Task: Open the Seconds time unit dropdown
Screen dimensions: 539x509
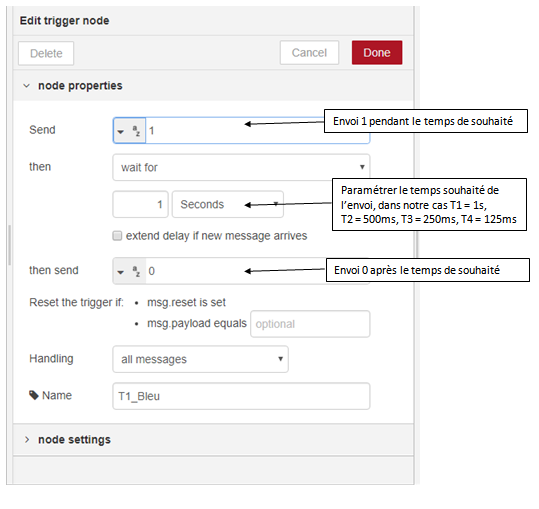Action: click(x=228, y=204)
